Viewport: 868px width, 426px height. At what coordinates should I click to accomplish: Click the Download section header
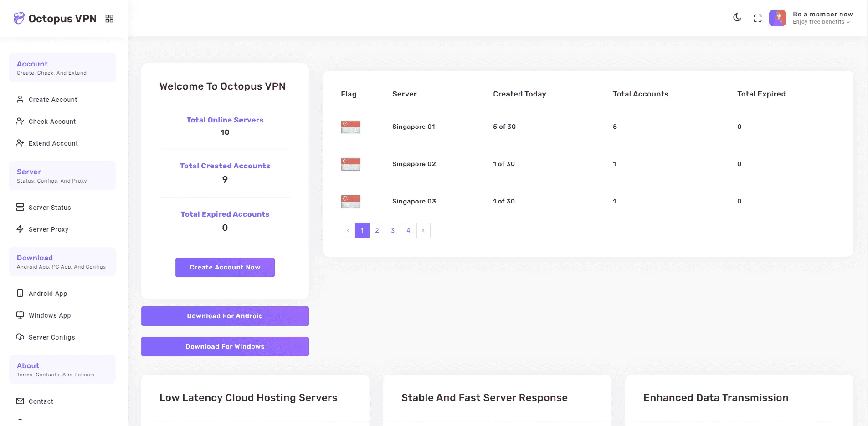(62, 262)
